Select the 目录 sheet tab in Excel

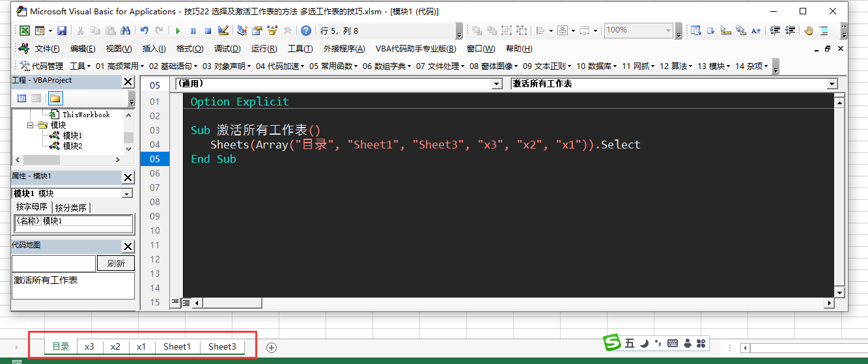click(x=61, y=346)
